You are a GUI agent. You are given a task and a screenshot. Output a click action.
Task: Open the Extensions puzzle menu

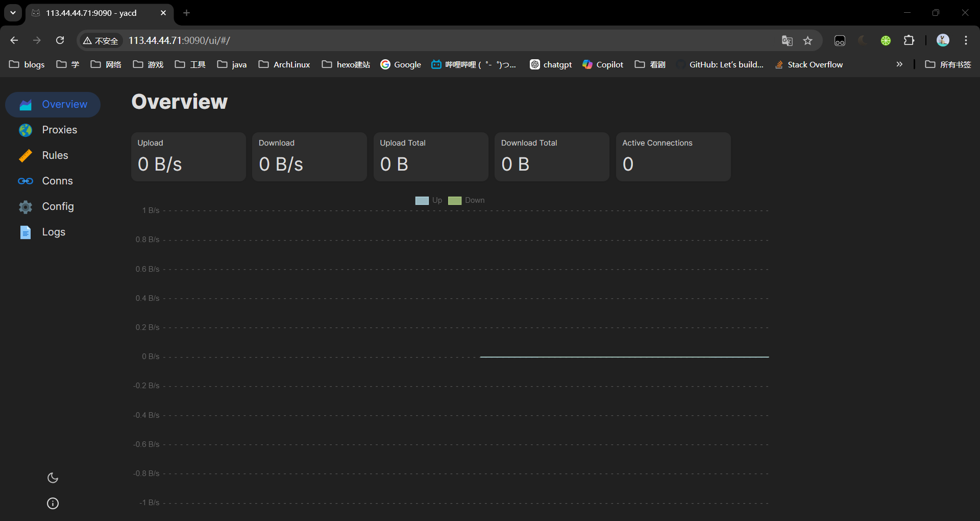(909, 40)
